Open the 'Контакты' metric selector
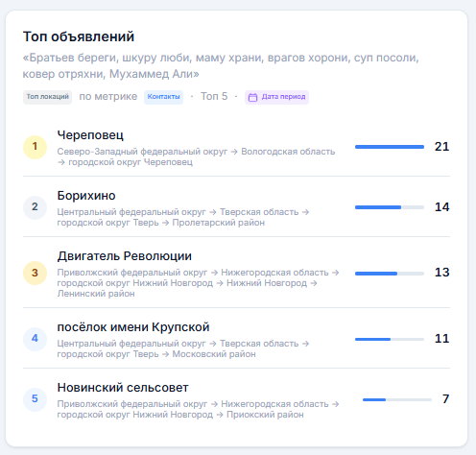The image size is (476, 455). 163,97
